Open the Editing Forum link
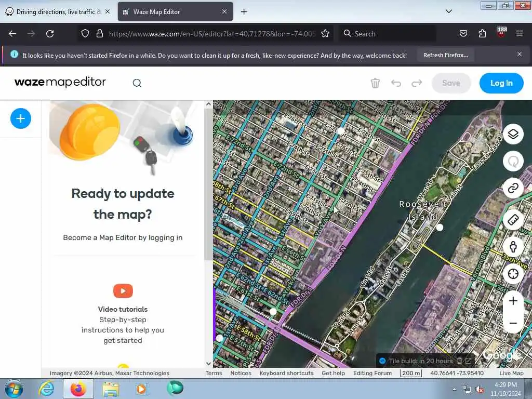The width and height of the screenshot is (532, 399). tap(372, 373)
